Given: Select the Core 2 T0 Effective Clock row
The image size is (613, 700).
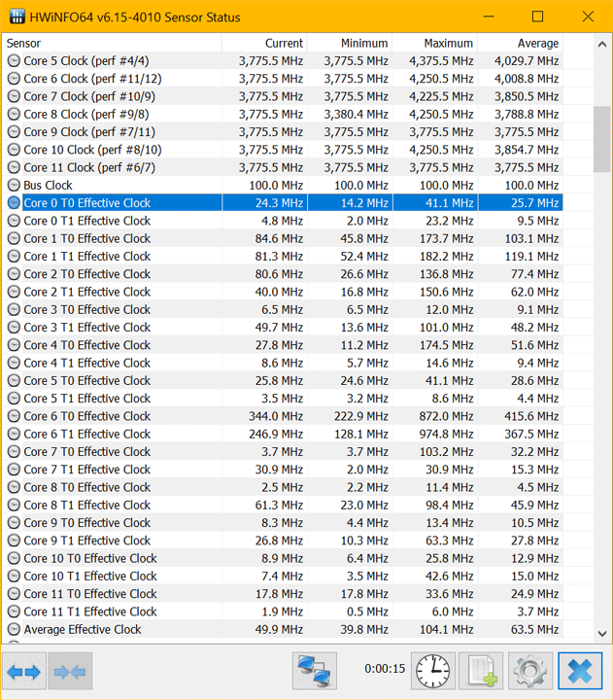Looking at the screenshot, I should 283,273.
